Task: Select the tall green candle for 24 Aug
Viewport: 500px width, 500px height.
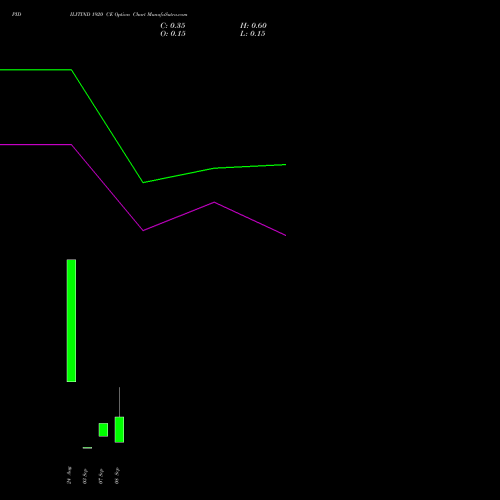Action: click(x=71, y=320)
